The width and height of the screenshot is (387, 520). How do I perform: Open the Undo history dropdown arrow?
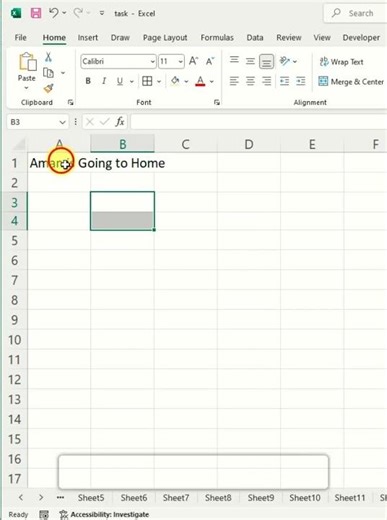coord(64,13)
